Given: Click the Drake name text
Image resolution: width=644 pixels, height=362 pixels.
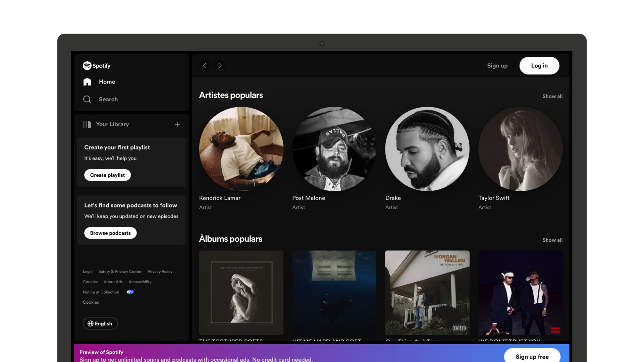Looking at the screenshot, I should pos(393,198).
